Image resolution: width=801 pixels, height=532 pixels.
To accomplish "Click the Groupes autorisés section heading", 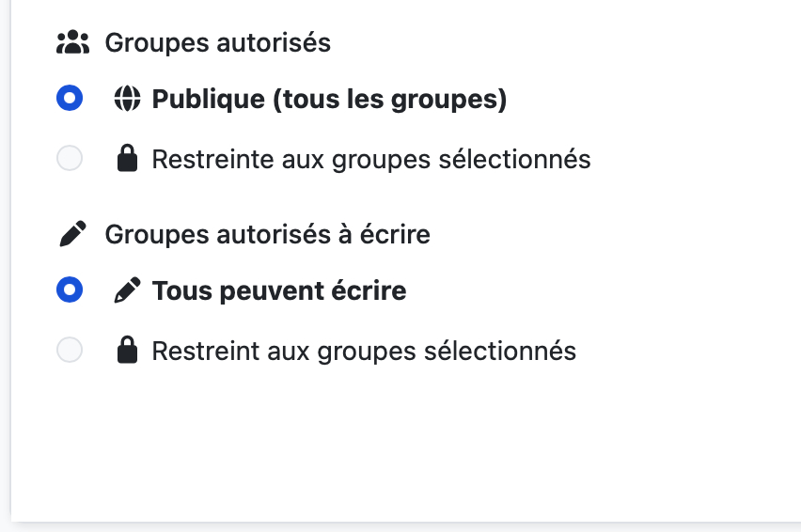I will [x=217, y=42].
